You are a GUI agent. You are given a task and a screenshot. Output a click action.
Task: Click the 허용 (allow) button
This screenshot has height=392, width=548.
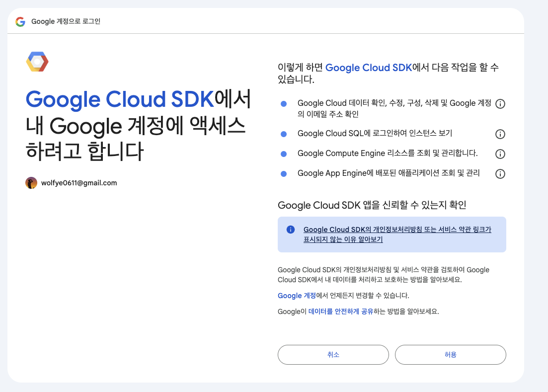click(451, 355)
